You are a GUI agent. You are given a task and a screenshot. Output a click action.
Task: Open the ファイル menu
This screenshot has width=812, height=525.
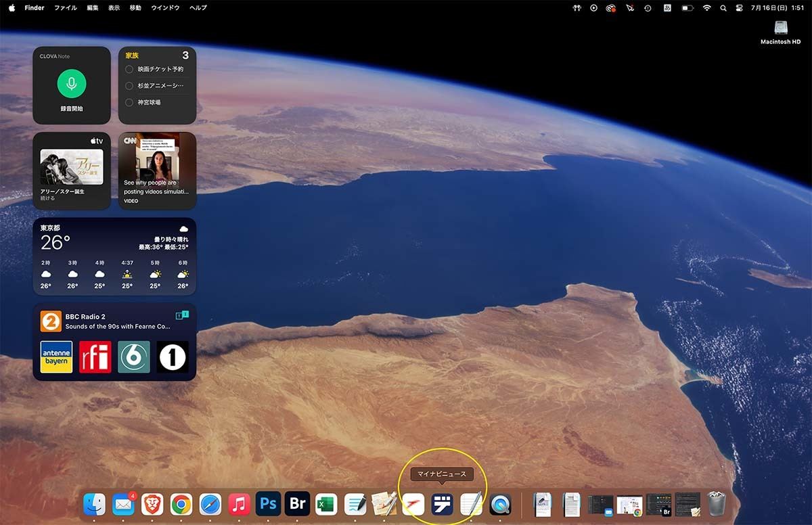(x=66, y=8)
